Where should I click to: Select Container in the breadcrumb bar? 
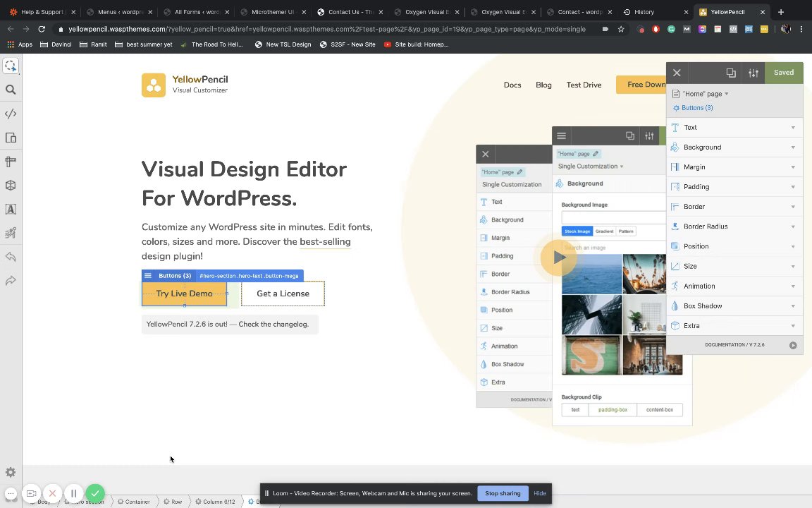click(x=134, y=502)
